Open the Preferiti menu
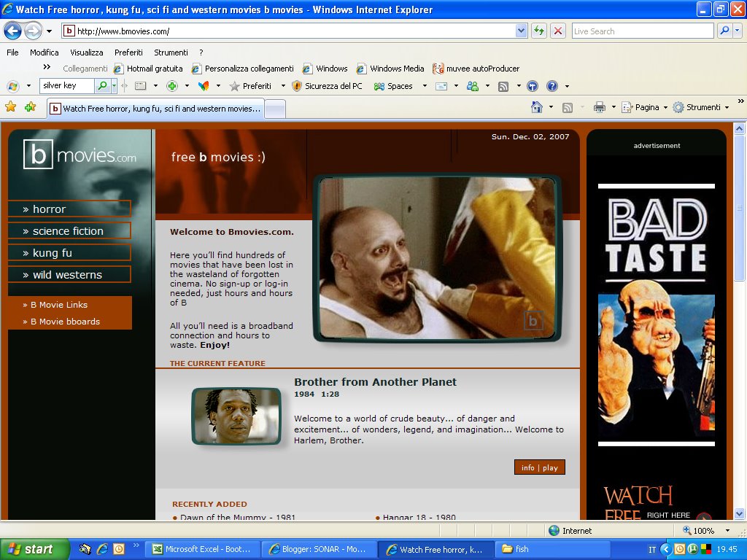The image size is (747, 560). (x=128, y=52)
